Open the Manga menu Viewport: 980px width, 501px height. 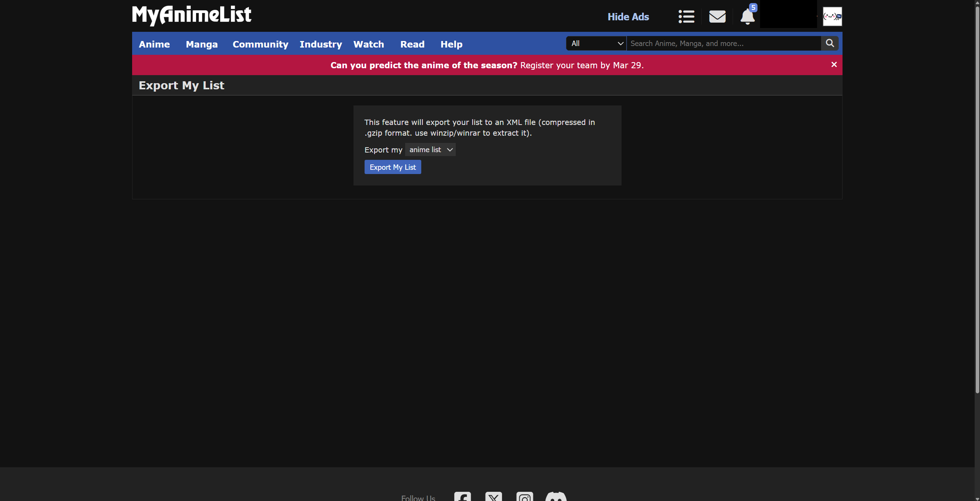click(x=201, y=44)
